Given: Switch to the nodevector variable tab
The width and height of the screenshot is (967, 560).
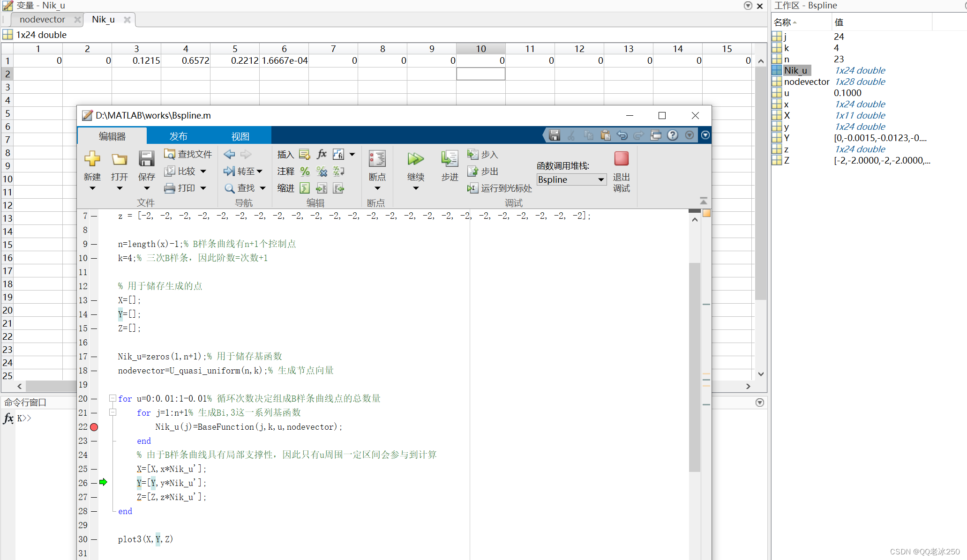Looking at the screenshot, I should [42, 20].
